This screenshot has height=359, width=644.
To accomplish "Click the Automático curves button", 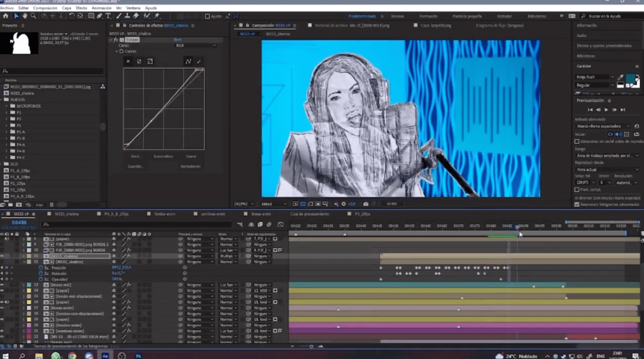I will [163, 156].
